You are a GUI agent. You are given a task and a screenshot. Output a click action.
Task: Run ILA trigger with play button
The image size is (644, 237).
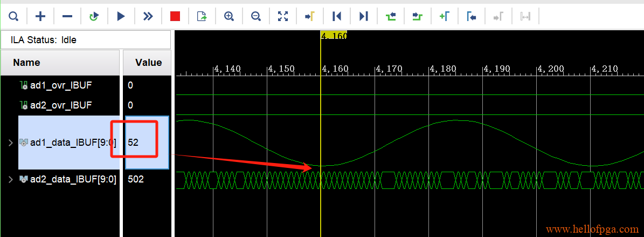(x=121, y=16)
